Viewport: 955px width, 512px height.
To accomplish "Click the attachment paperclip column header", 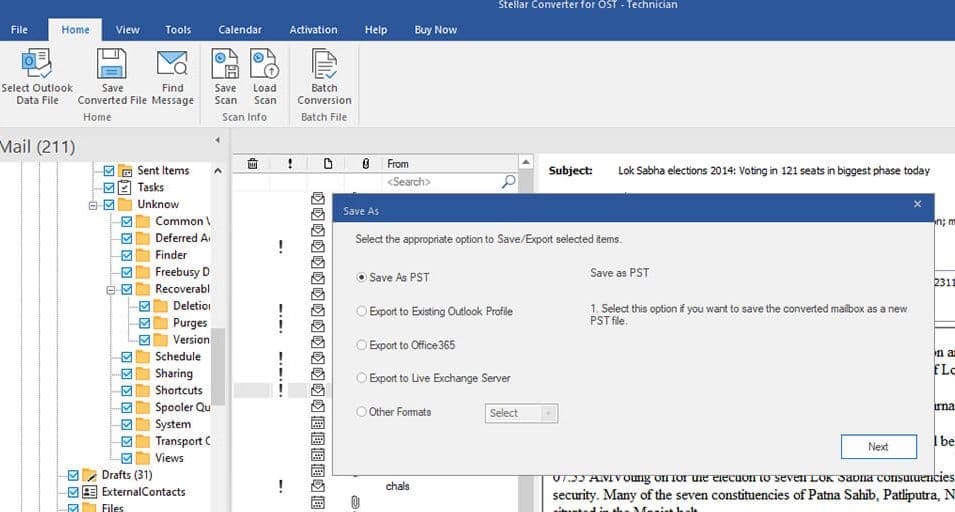I will [x=365, y=164].
